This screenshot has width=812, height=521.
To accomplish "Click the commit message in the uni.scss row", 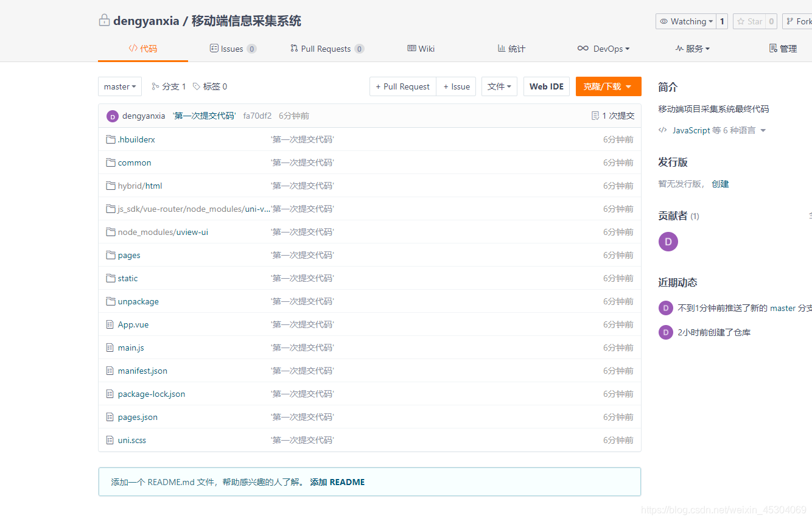I will pos(303,440).
